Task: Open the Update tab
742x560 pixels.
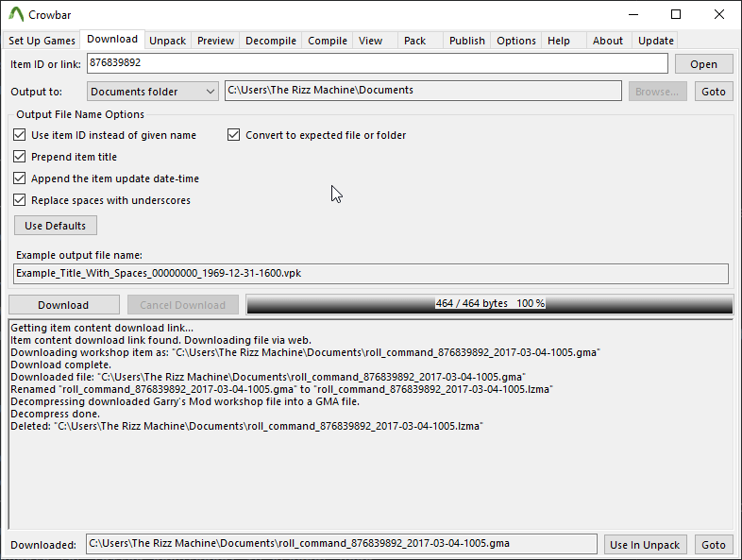Action: pos(656,41)
